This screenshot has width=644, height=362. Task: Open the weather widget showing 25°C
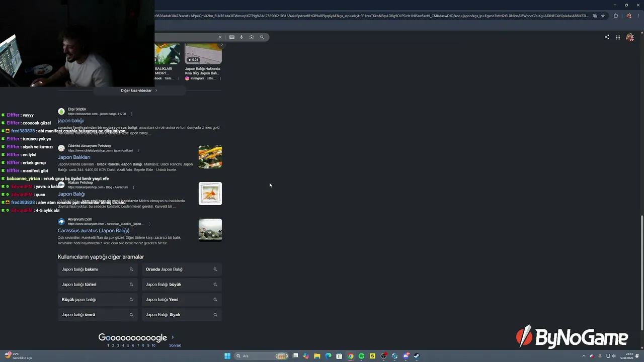pyautogui.click(x=18, y=356)
